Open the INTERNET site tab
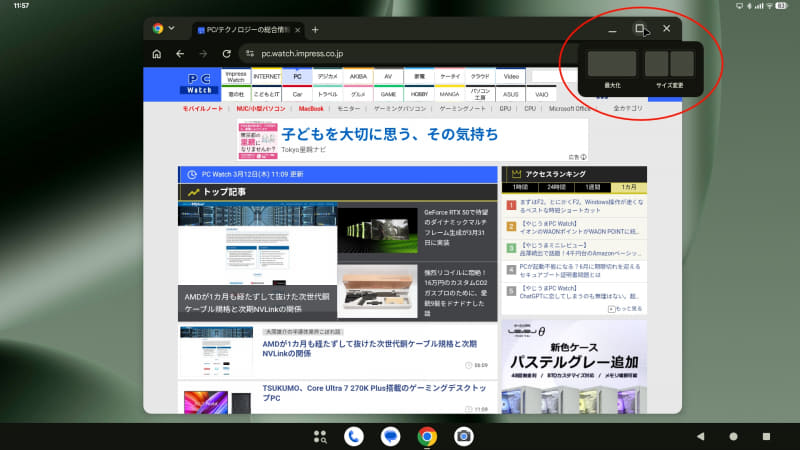The image size is (800, 450). point(266,77)
